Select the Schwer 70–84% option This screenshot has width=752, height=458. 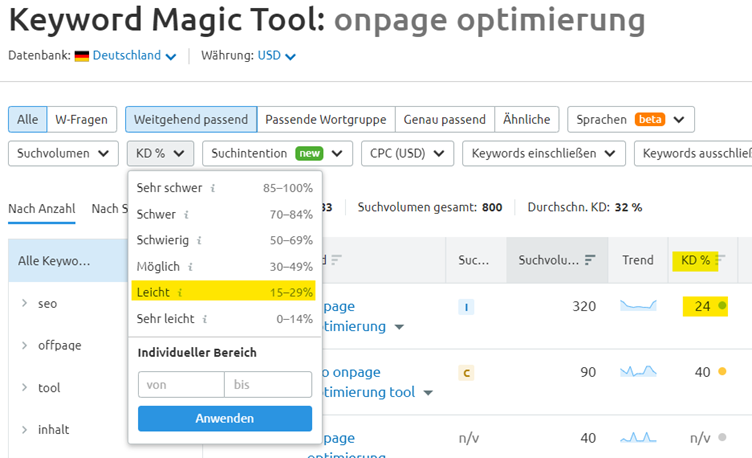pyautogui.click(x=224, y=214)
